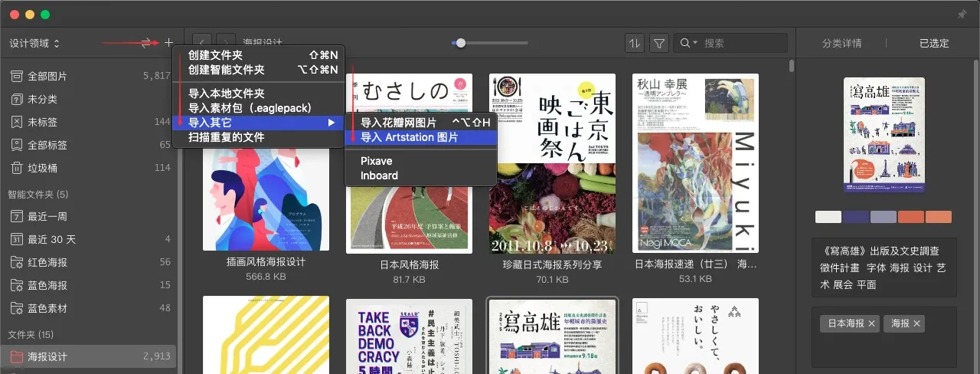
Task: Remove the 日本海报 tag
Action: tap(871, 324)
